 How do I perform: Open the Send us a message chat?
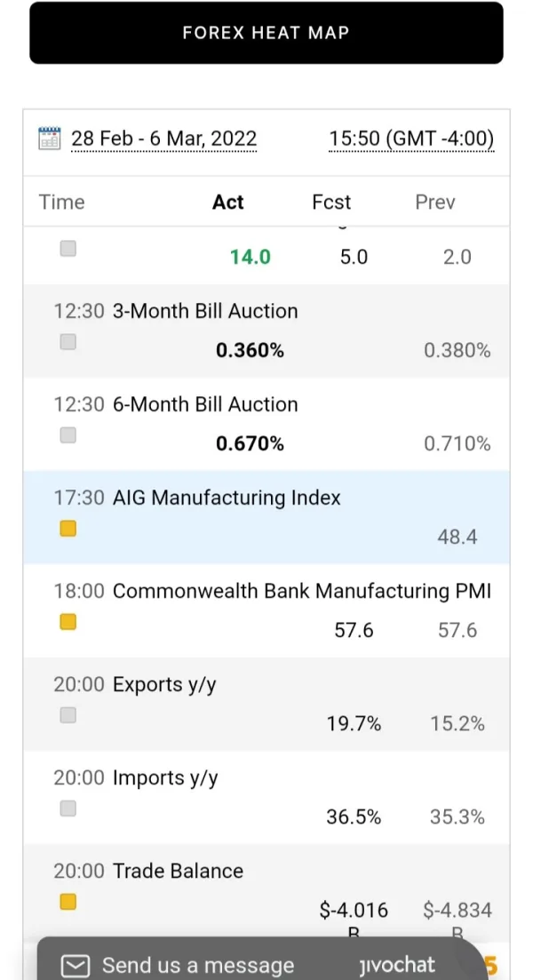198,965
